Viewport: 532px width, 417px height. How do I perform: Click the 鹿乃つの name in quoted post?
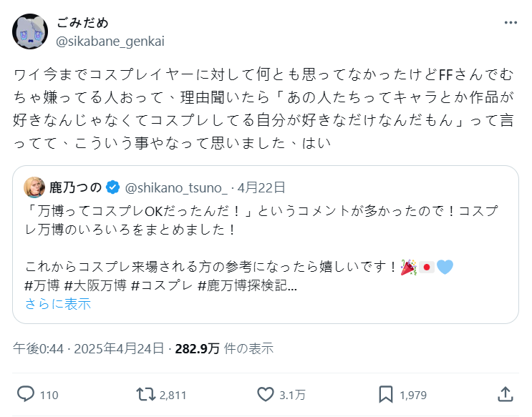[x=75, y=187]
